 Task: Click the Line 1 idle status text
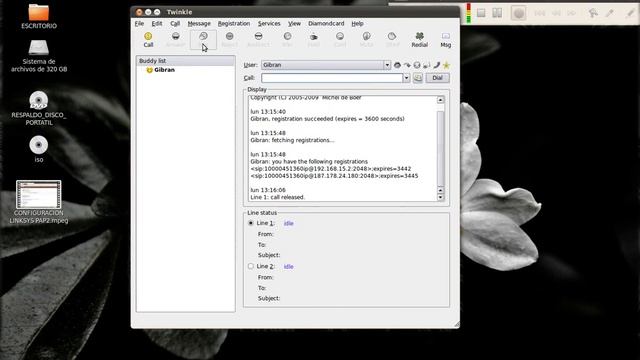tap(289, 223)
